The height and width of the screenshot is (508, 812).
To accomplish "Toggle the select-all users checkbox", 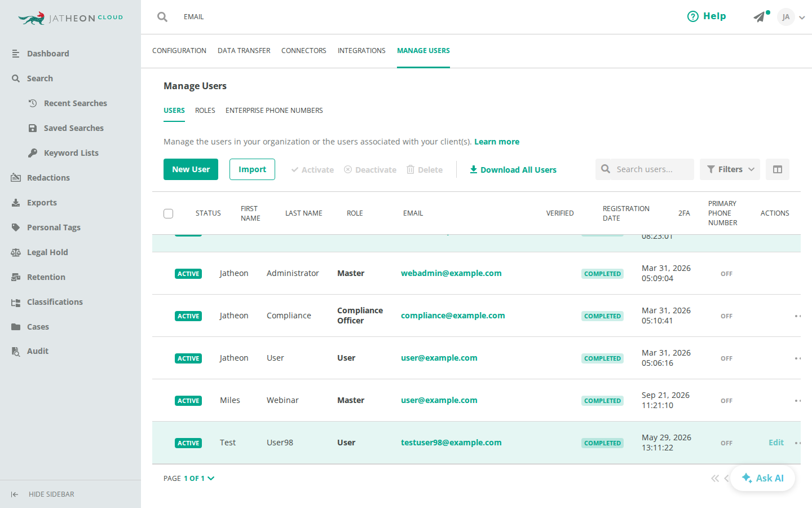I will 168,213.
